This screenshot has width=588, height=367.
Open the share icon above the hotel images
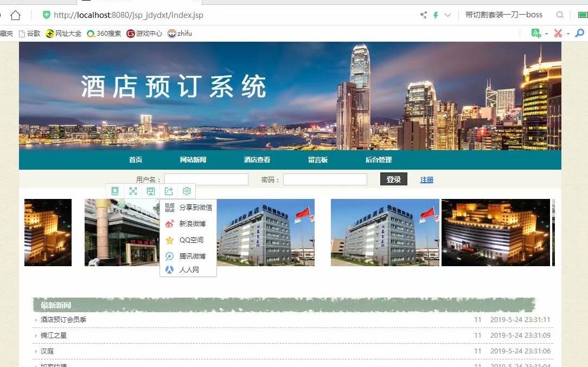[x=169, y=191]
